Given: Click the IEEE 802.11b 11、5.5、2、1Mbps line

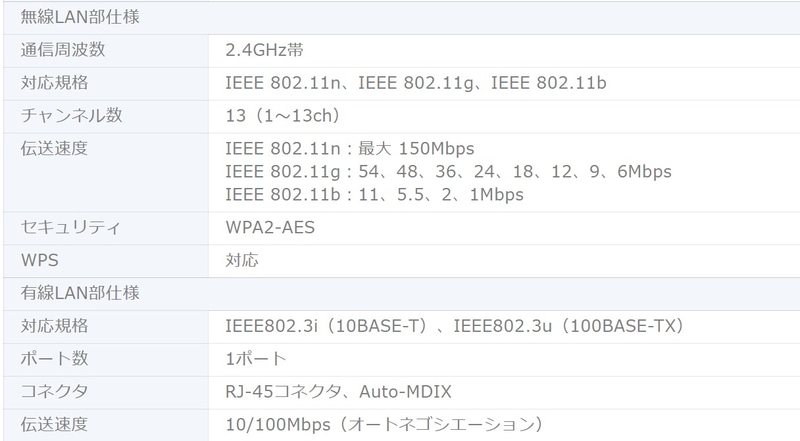Looking at the screenshot, I should click(375, 194).
